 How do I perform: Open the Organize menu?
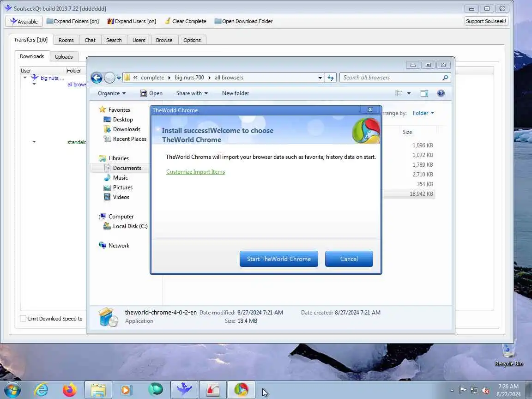tap(112, 93)
